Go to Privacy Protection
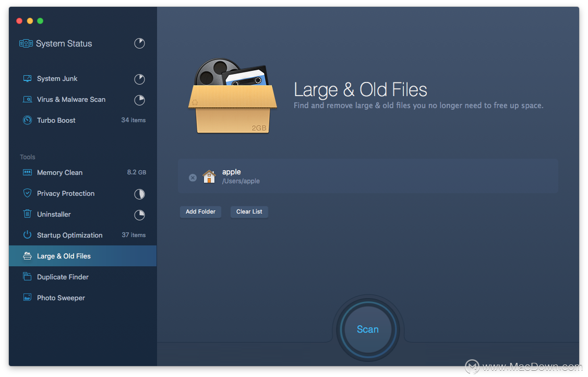The image size is (588, 377). tap(66, 194)
